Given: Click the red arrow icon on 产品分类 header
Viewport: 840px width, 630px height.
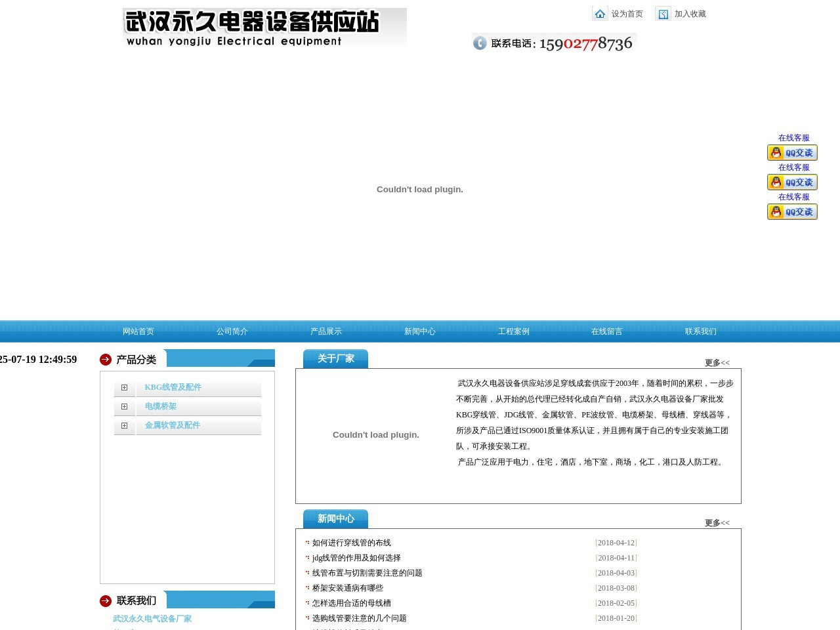Looking at the screenshot, I should pyautogui.click(x=105, y=359).
